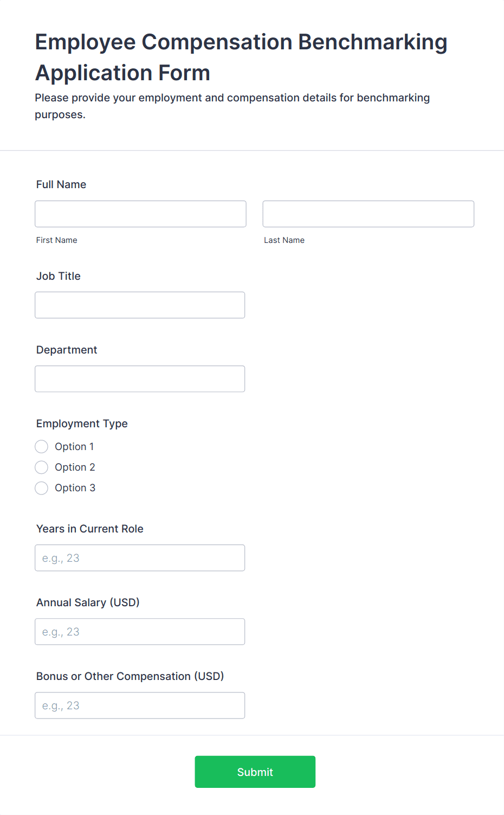This screenshot has width=504, height=815.
Task: Click the Bonus or Other Compensation field
Action: [140, 705]
